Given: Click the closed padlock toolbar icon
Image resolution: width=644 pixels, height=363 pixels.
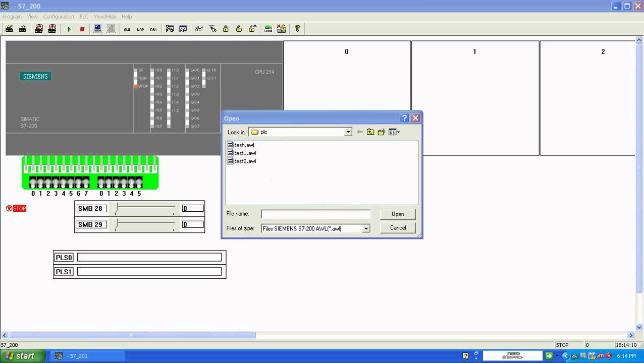Looking at the screenshot, I should (226, 29).
